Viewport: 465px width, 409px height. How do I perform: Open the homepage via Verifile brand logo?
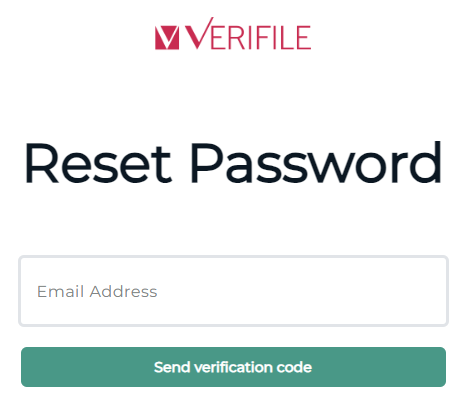pos(233,33)
